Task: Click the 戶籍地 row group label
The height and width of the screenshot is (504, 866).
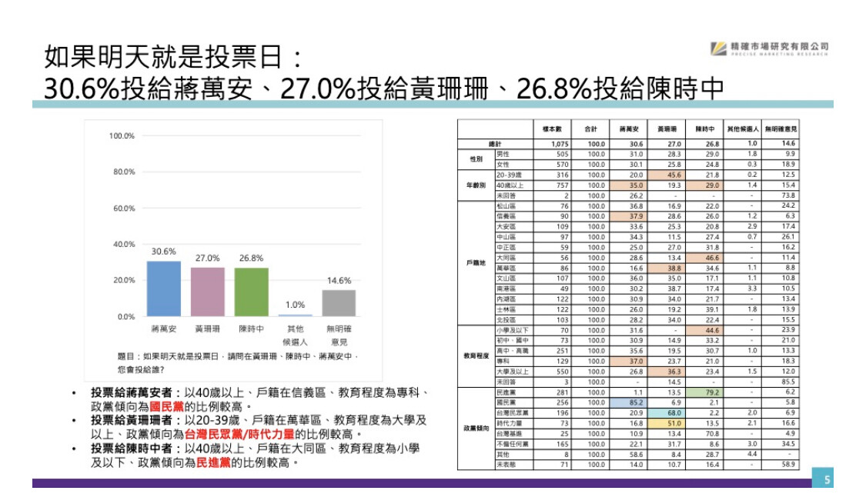Action: pyautogui.click(x=475, y=263)
